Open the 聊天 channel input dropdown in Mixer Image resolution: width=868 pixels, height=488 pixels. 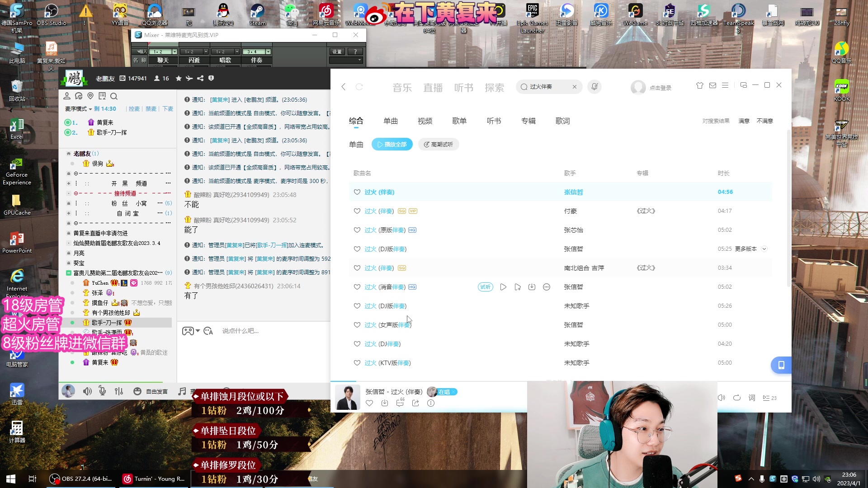175,52
